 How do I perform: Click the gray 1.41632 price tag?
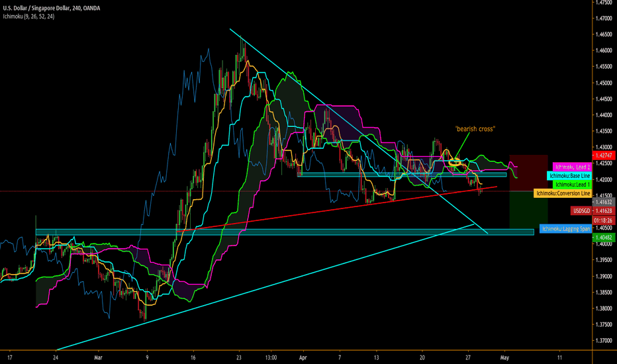604,202
